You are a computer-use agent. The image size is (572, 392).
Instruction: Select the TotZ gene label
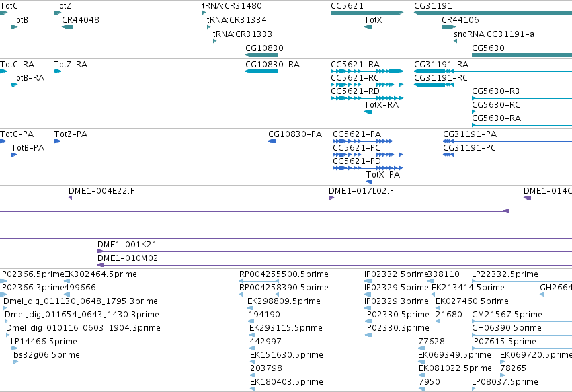[63, 6]
